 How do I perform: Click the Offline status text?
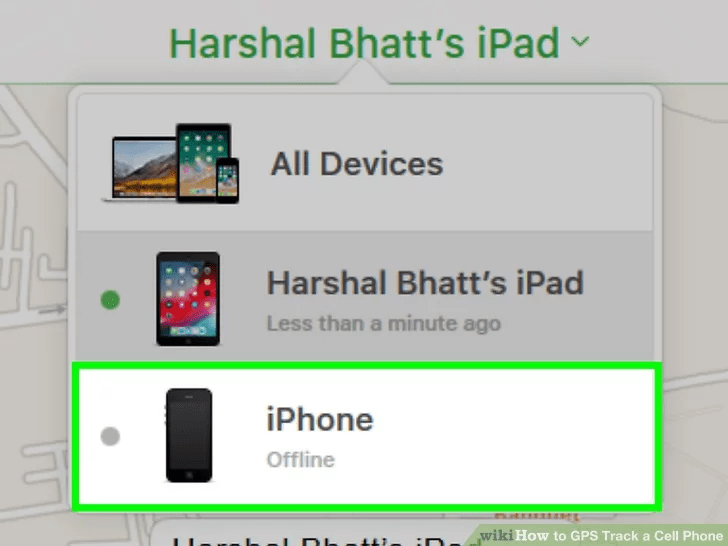(301, 460)
